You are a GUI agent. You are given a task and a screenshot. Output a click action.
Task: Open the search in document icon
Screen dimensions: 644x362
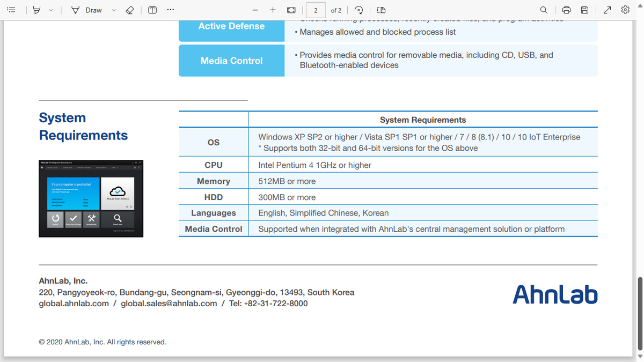click(544, 10)
